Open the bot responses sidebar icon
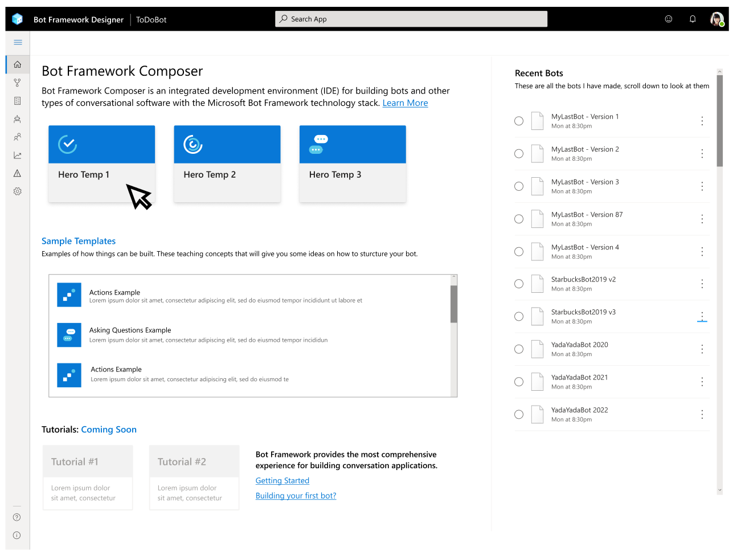 tap(18, 119)
